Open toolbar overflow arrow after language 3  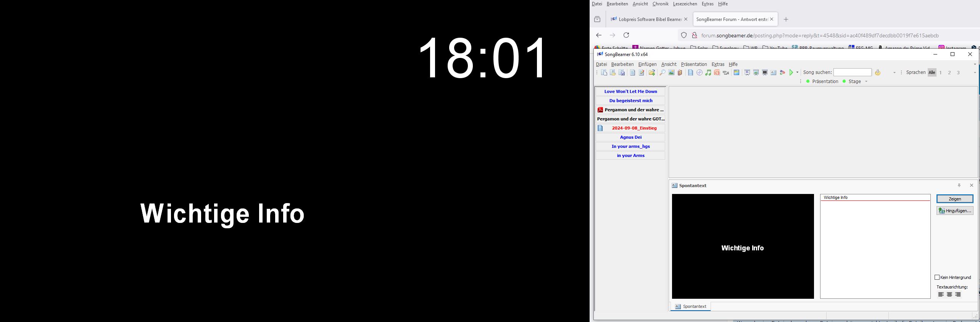pyautogui.click(x=975, y=73)
